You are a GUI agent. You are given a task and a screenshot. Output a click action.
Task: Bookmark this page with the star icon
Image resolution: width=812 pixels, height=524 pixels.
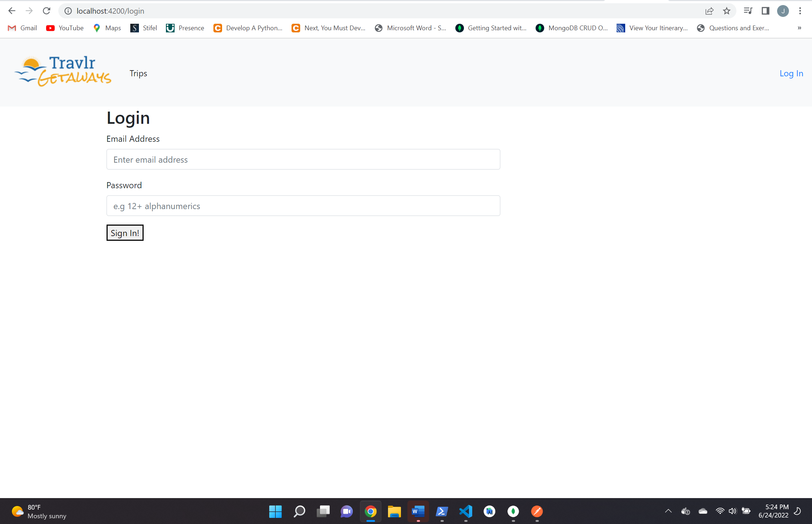(x=726, y=11)
